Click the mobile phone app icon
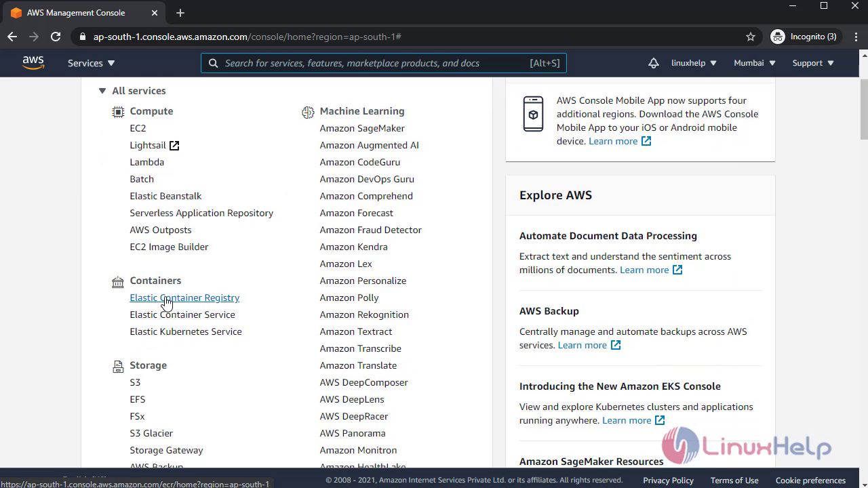 [533, 114]
